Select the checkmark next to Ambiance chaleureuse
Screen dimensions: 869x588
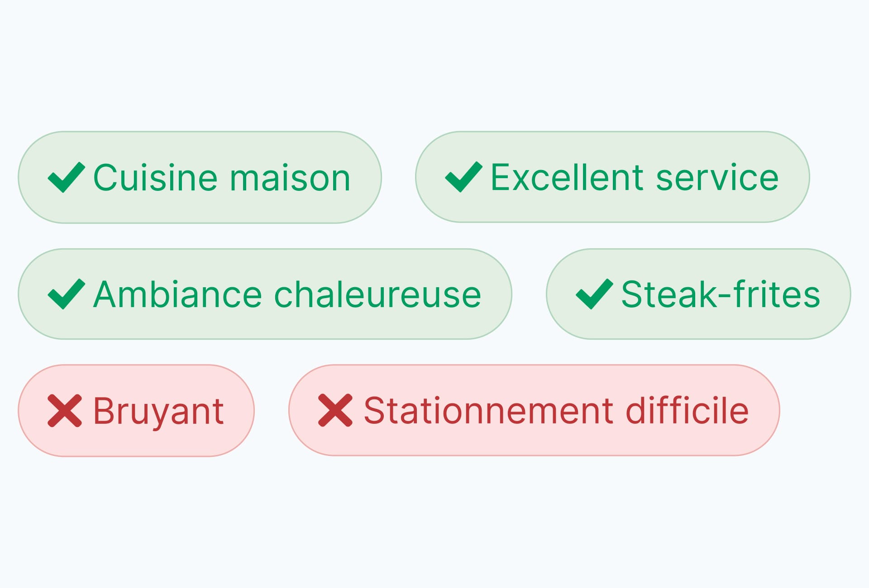66,294
